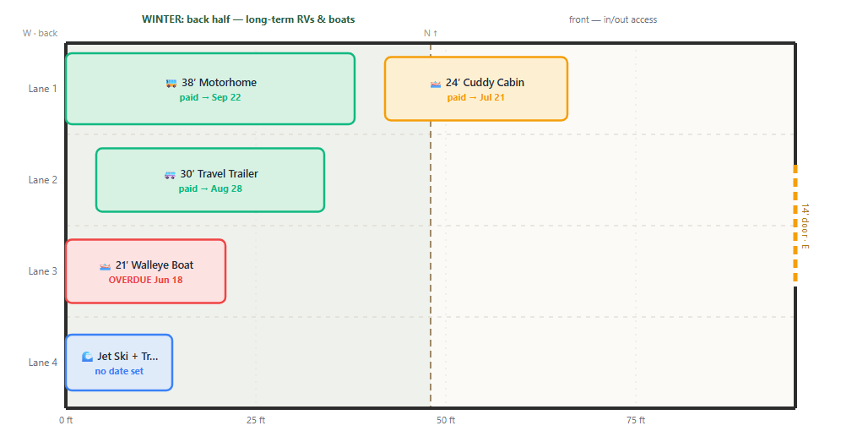Click the Lane 1 row label
Viewport: 868px width, 442px height.
[x=42, y=89]
